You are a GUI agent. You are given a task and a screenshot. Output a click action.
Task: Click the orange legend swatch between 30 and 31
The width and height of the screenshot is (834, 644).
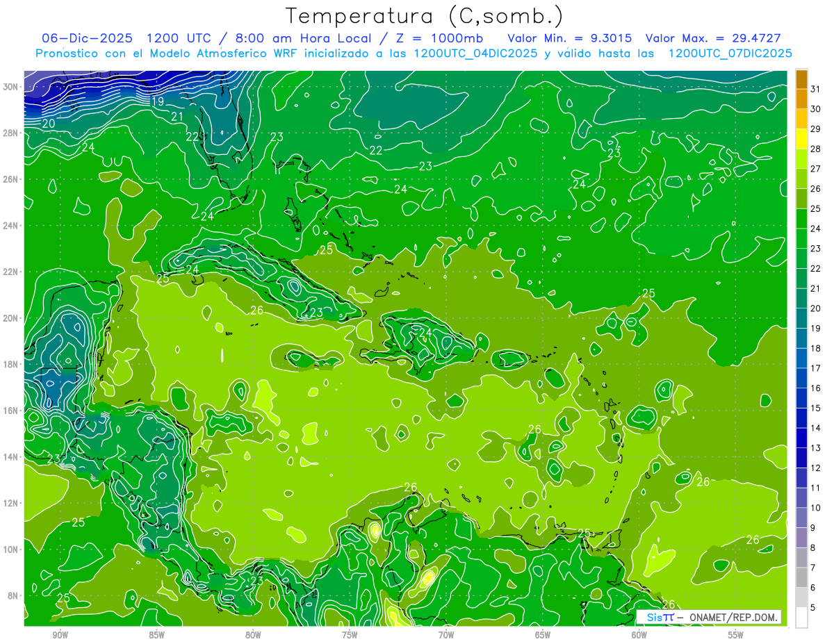801,99
